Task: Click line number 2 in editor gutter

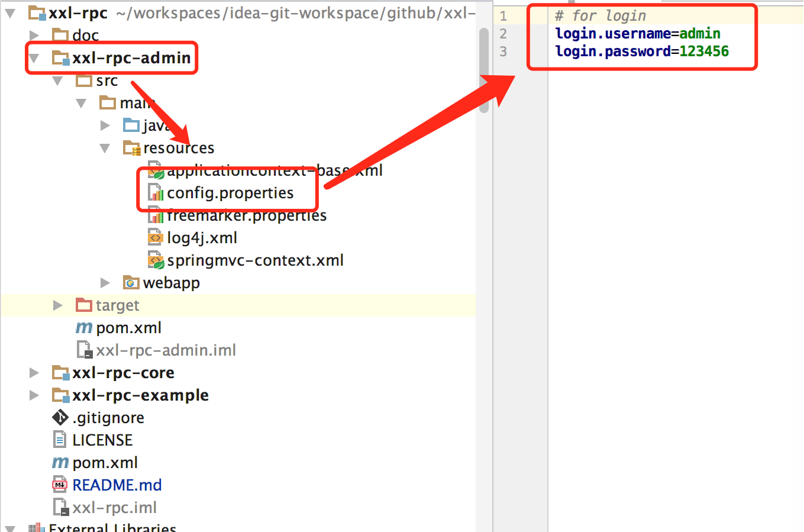Action: tap(503, 34)
